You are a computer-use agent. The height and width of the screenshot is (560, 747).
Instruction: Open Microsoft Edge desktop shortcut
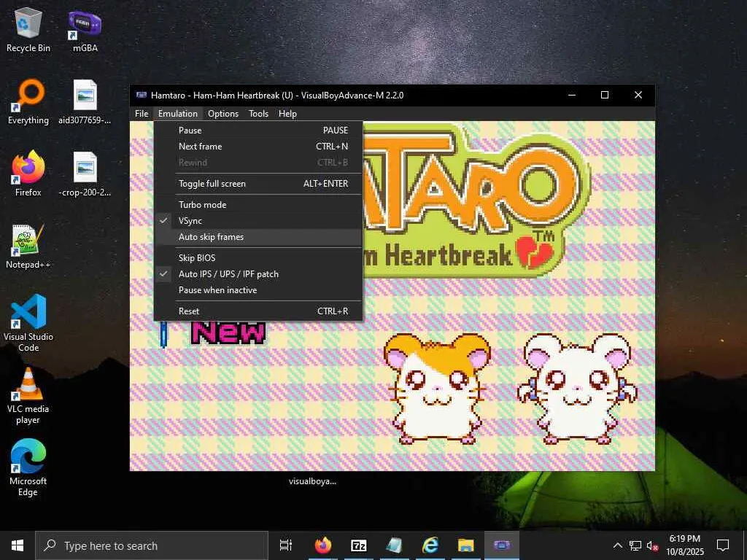tap(28, 467)
